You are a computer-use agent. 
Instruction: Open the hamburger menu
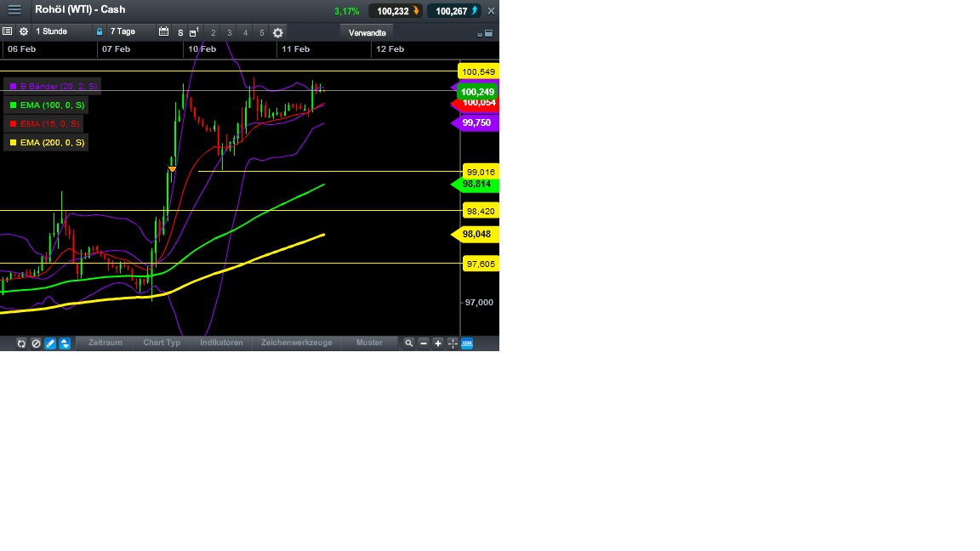pos(14,9)
